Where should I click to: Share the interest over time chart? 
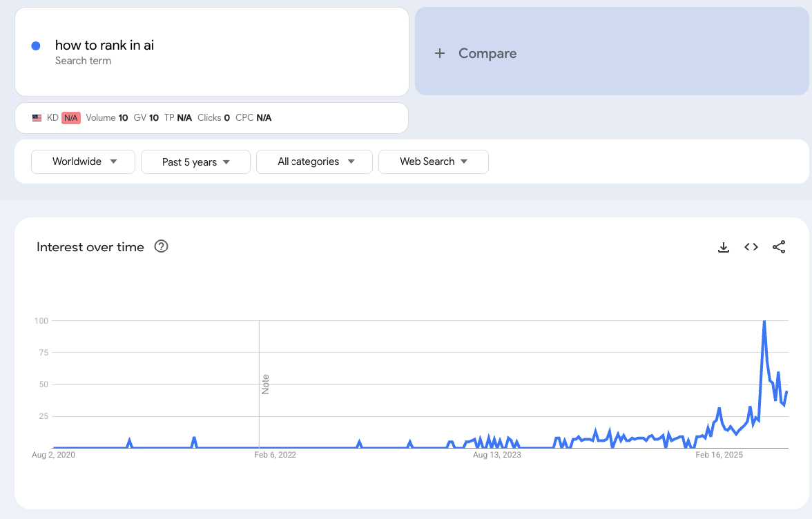pos(779,247)
